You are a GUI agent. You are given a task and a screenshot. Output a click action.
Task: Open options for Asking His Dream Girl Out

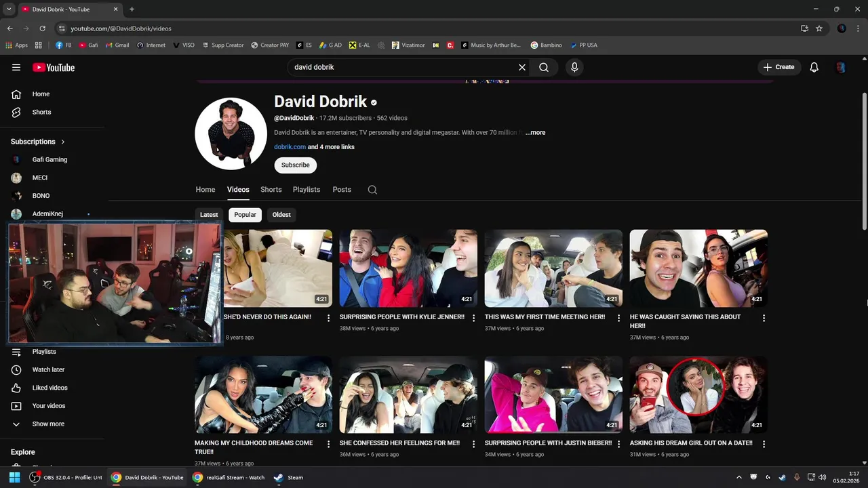[764, 444]
